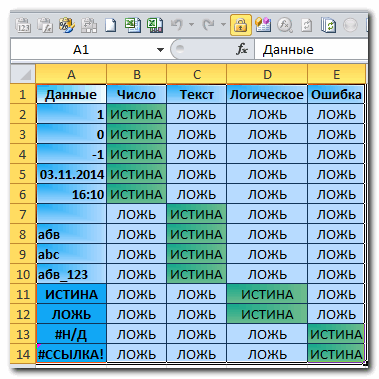Click the Paste Transpose clipboard icon
Screen dimensions: 379x379
89,25
